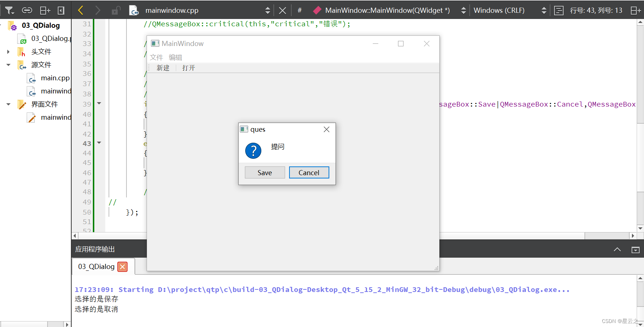Click the MainWindow title bar icon
Viewport: 644px width, 327px height.
(155, 43)
